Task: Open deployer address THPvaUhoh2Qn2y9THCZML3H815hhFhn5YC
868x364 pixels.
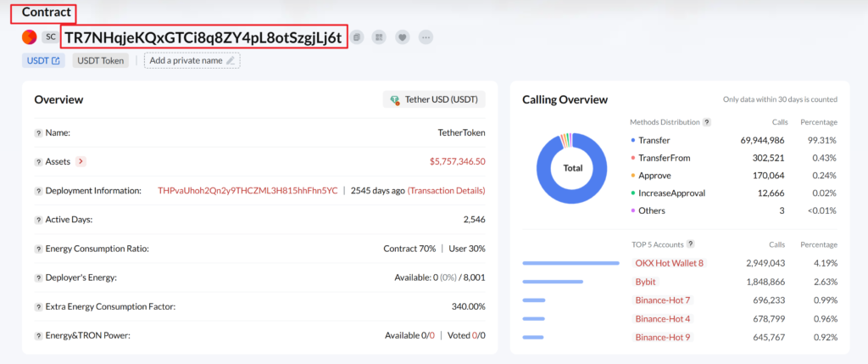Action: pos(248,191)
